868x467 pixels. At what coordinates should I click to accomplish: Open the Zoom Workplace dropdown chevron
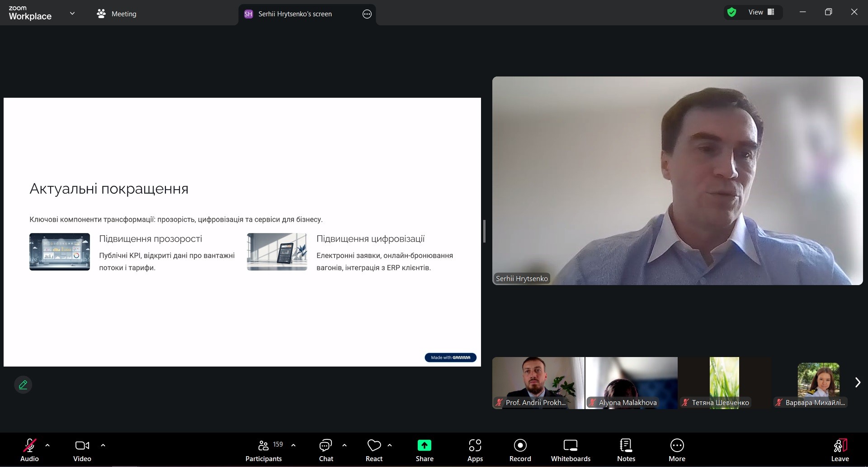(x=72, y=14)
